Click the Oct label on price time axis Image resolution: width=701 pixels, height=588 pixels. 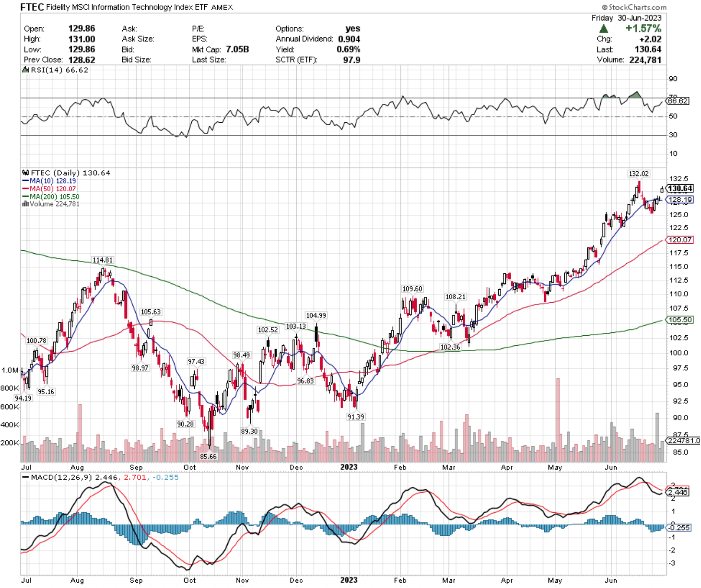point(190,467)
